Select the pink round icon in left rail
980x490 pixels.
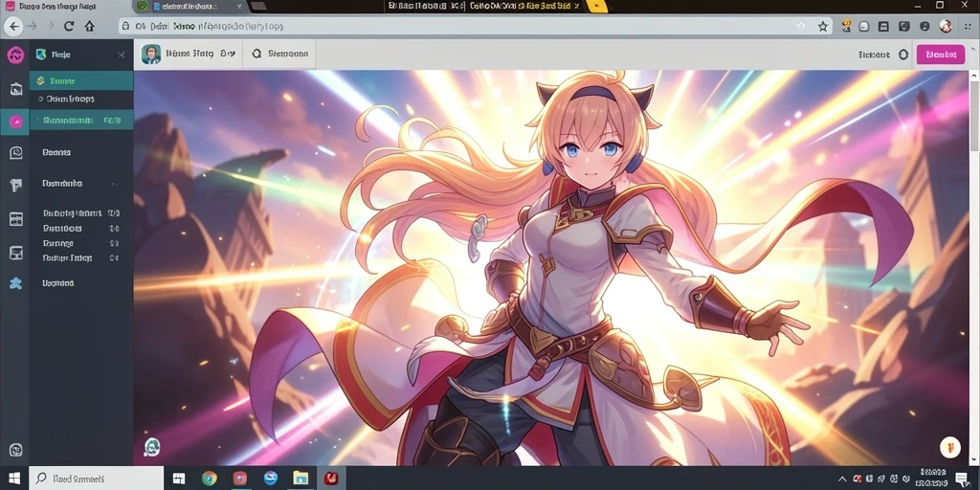pos(15,122)
